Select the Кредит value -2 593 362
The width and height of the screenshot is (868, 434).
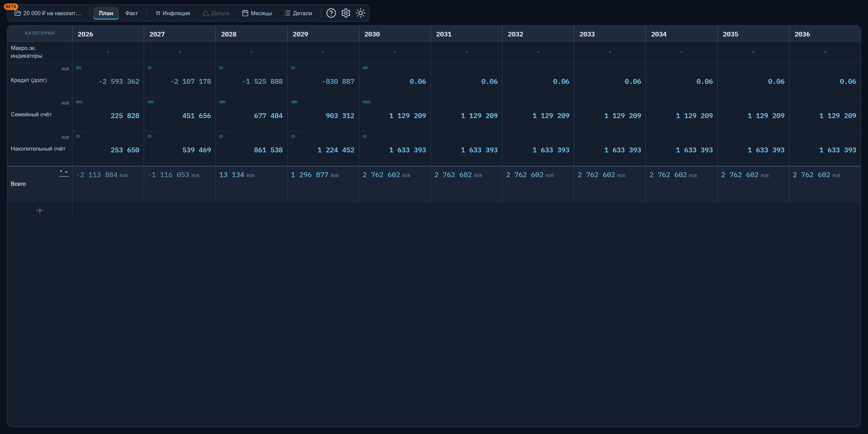click(119, 82)
